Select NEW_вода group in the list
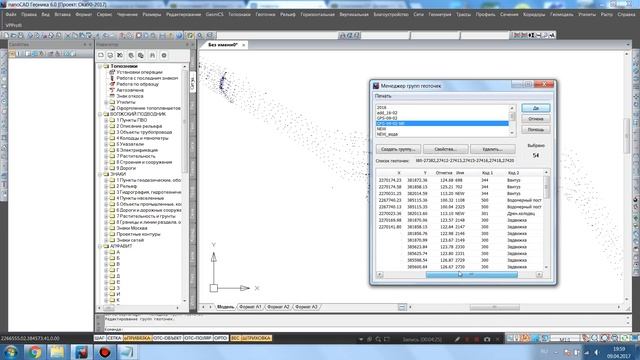Image resolution: width=640 pixels, height=360 pixels. click(x=442, y=134)
